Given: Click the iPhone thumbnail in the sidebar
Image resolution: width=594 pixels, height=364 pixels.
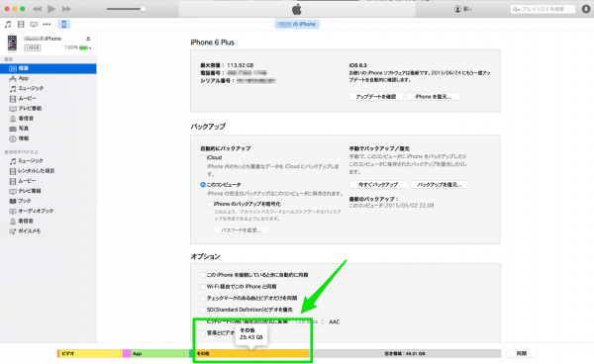Looking at the screenshot, I should [12, 43].
